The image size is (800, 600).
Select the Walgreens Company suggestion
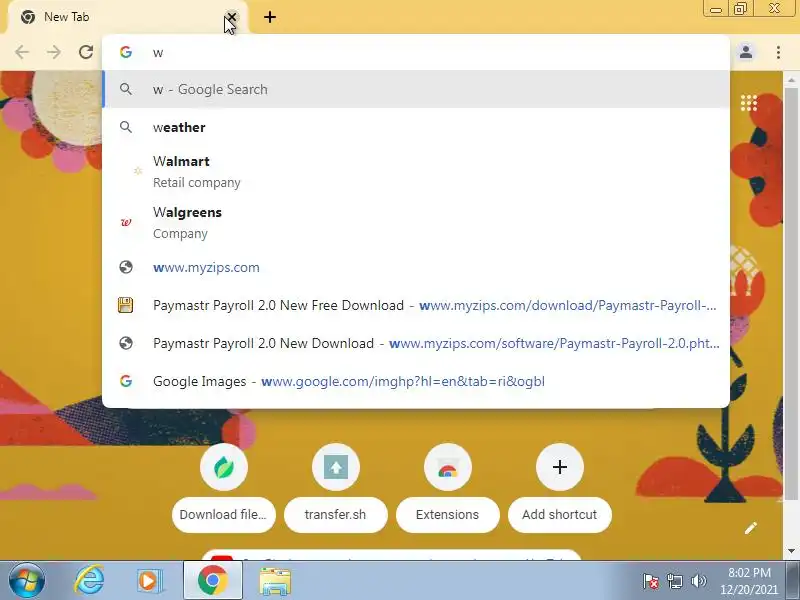(x=416, y=222)
